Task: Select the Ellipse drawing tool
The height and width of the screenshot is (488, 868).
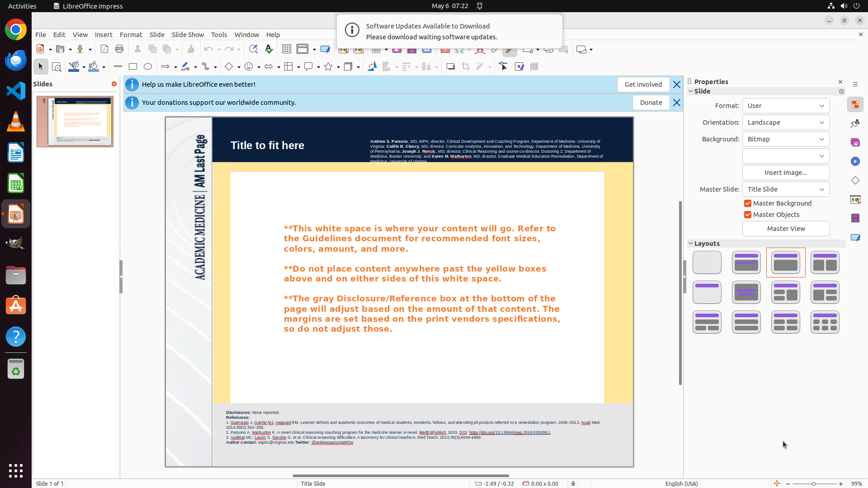Action: 148,66
